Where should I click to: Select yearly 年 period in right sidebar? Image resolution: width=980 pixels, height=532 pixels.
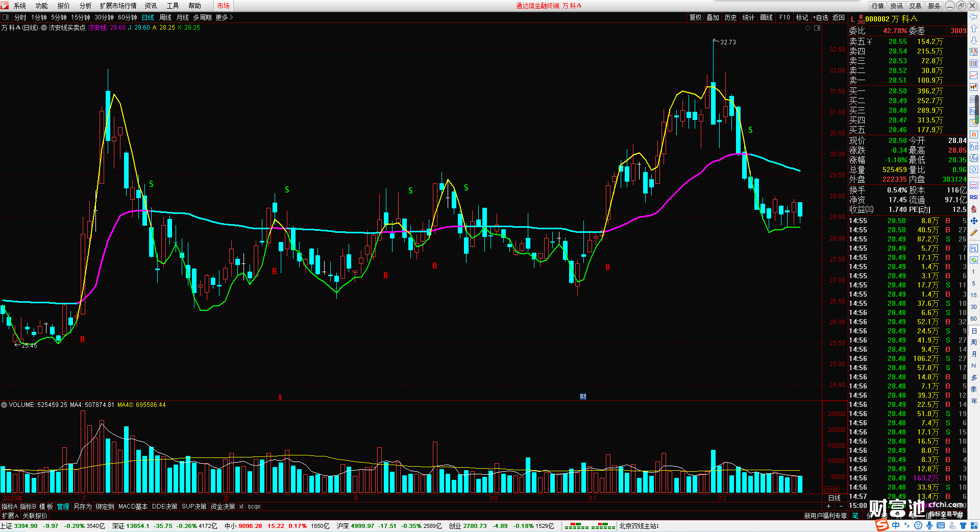click(973, 401)
